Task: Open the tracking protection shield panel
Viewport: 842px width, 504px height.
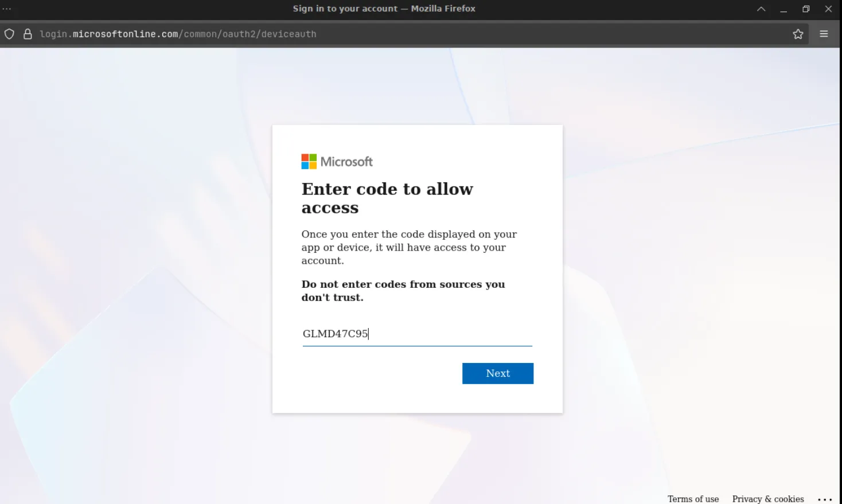Action: pos(9,34)
